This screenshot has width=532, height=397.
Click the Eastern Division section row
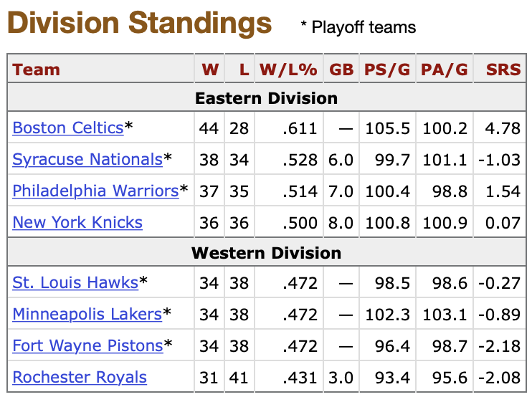coord(266,98)
